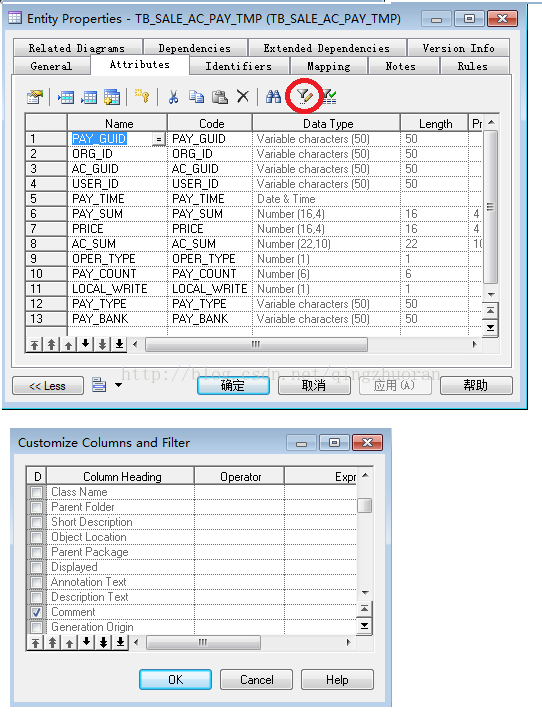Screen dimensions: 542x727
Task: Switch to the Identifiers tab
Action: 239,66
